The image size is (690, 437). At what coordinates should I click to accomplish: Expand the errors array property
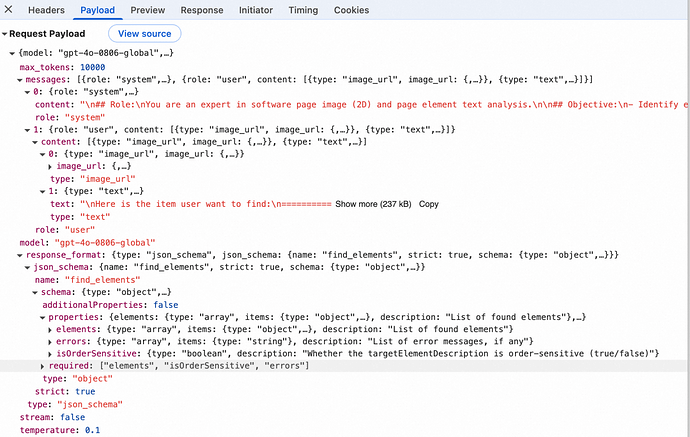pos(50,341)
